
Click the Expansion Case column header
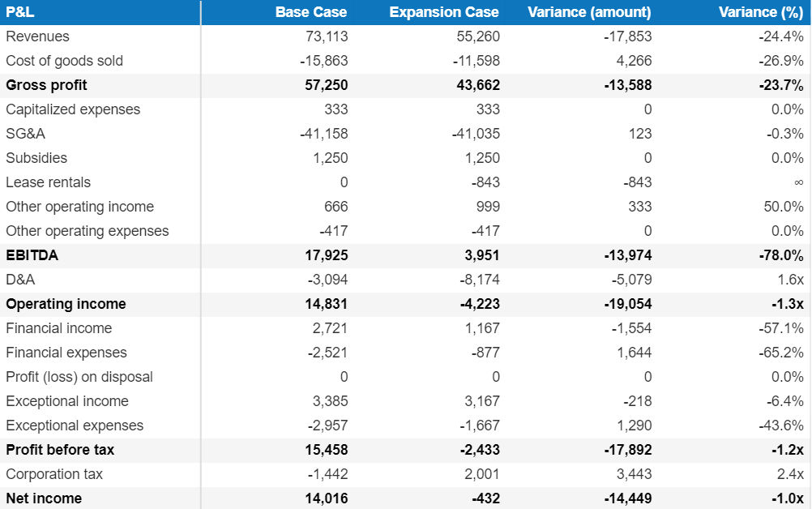pyautogui.click(x=443, y=12)
